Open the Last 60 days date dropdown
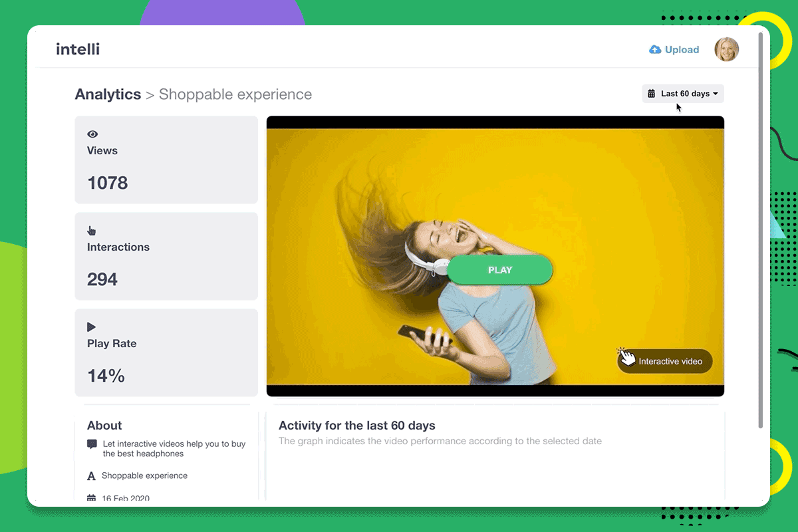 point(683,94)
